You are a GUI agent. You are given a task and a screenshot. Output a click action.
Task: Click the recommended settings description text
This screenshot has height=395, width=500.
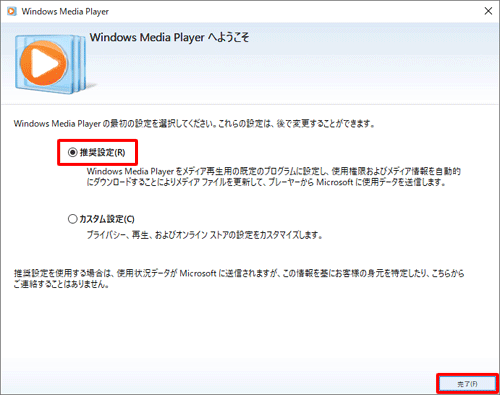tap(273, 177)
